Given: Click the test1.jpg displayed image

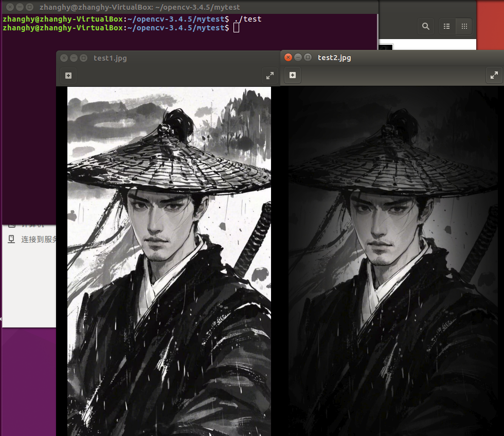Looking at the screenshot, I should pyautogui.click(x=169, y=261).
